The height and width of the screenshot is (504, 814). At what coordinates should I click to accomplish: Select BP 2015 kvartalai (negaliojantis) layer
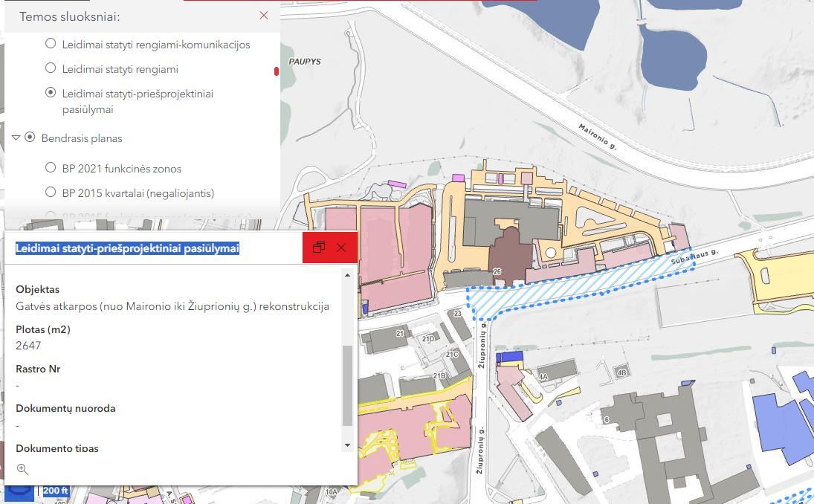(x=51, y=193)
